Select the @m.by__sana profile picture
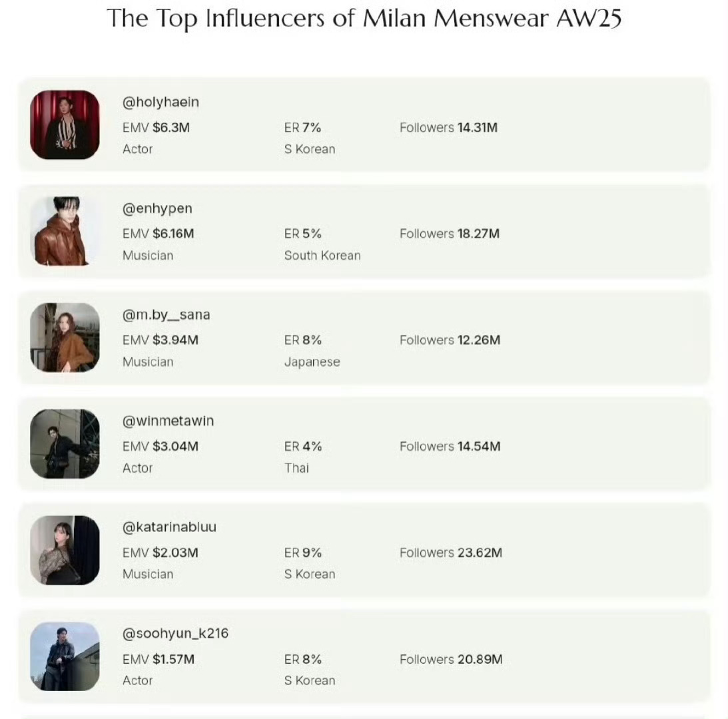728x719 pixels. (65, 338)
